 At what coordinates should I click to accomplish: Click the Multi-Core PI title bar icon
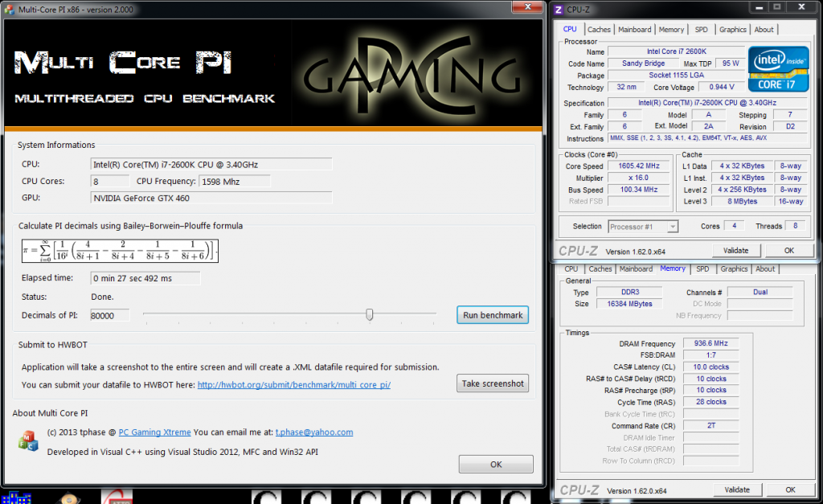pyautogui.click(x=9, y=10)
